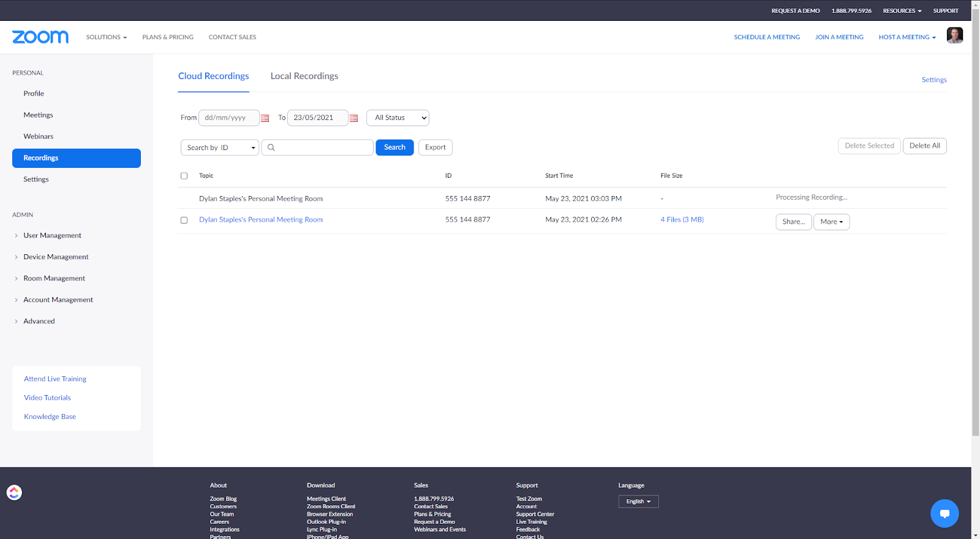
Task: Click Share button for recording
Action: tap(794, 222)
